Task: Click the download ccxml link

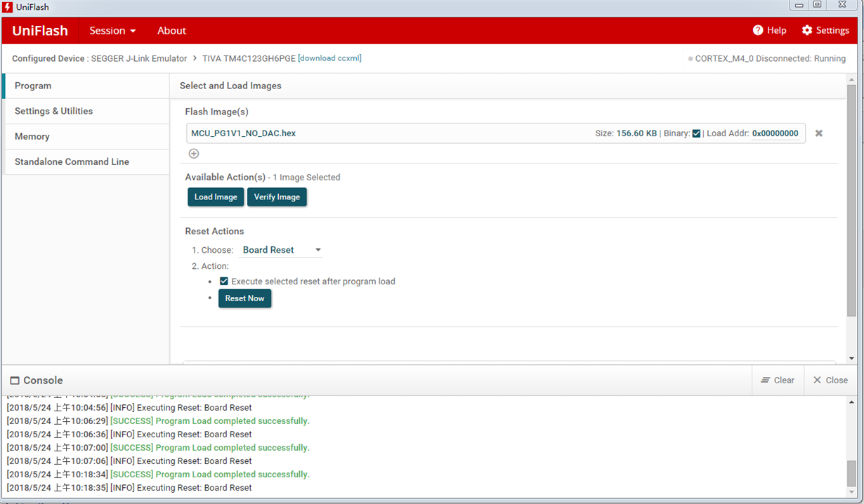Action: click(329, 58)
